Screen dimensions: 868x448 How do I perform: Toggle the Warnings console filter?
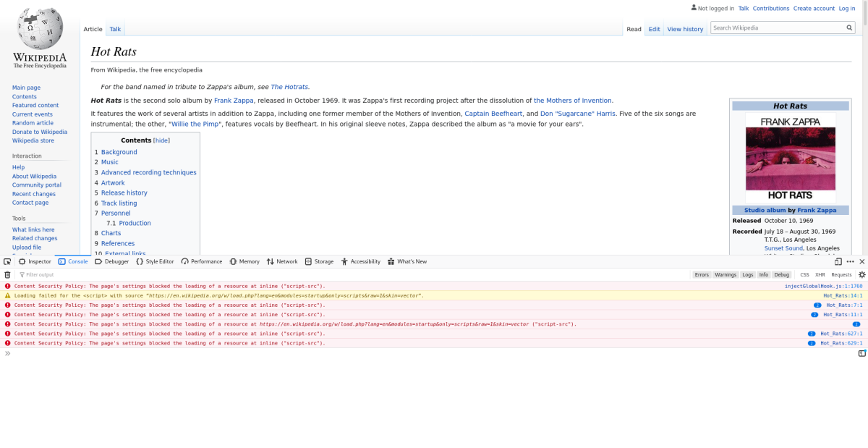click(x=726, y=275)
